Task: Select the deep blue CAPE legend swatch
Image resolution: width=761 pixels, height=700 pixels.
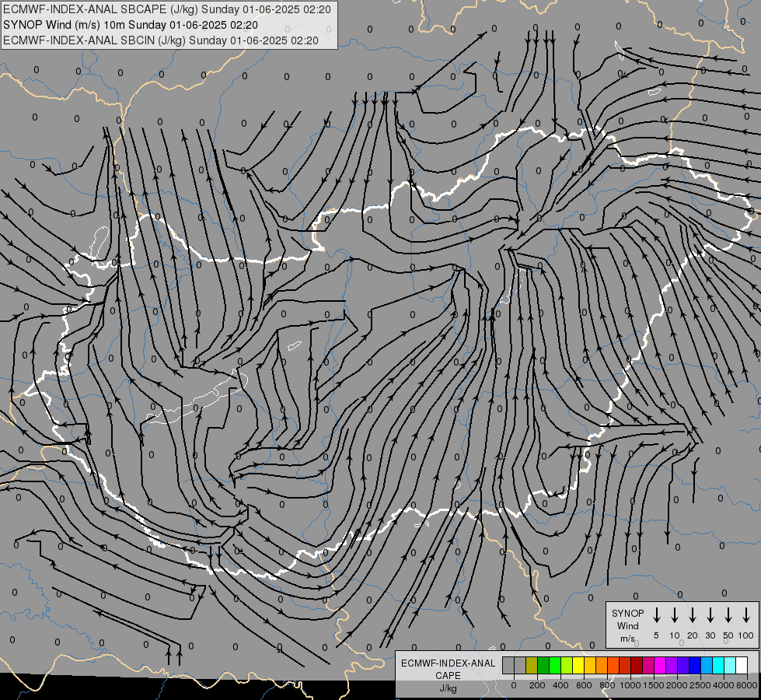Action: 696,665
